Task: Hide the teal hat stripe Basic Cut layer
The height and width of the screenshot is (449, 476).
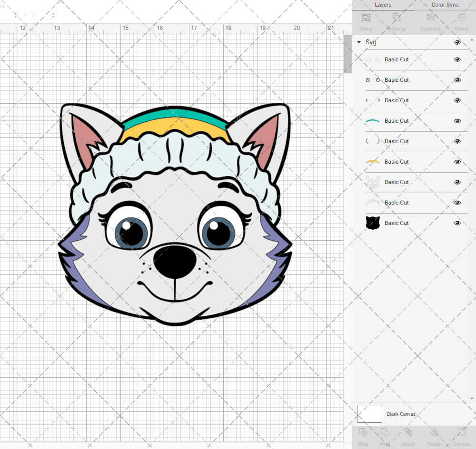Action: tap(457, 121)
